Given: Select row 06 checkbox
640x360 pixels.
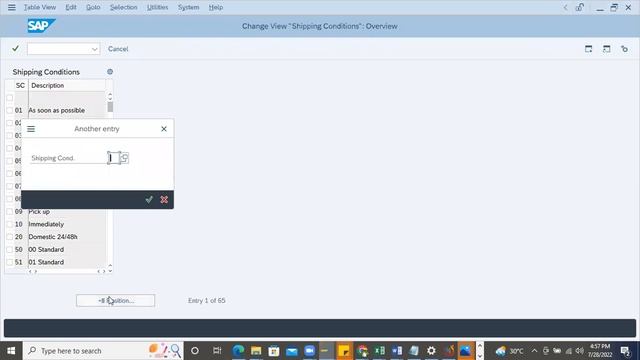Looking at the screenshot, I should [x=10, y=173].
